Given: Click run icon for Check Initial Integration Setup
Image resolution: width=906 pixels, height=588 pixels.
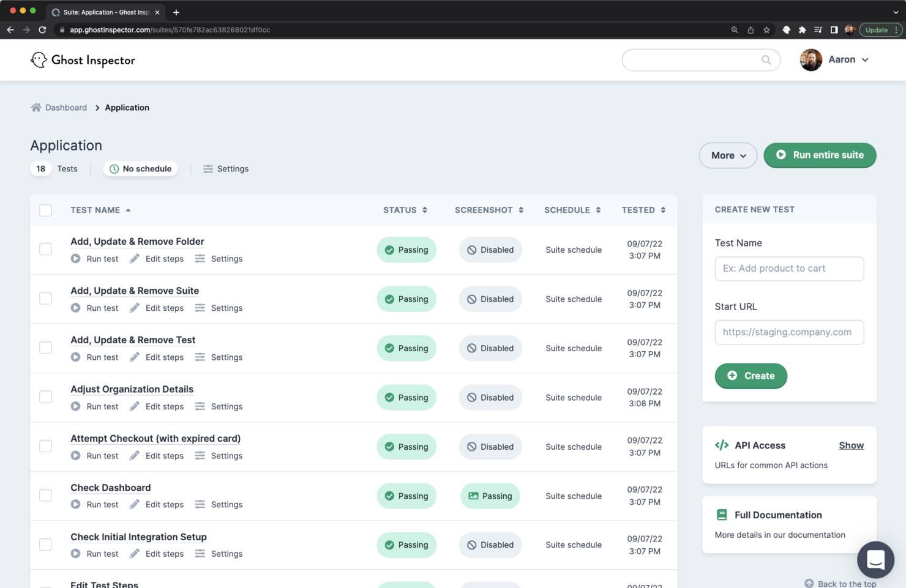Looking at the screenshot, I should (75, 554).
